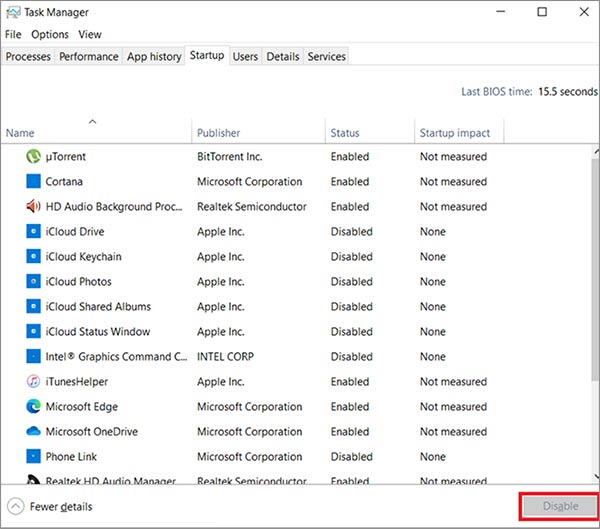
Task: Select the Cortana entry name
Action: pos(64,181)
